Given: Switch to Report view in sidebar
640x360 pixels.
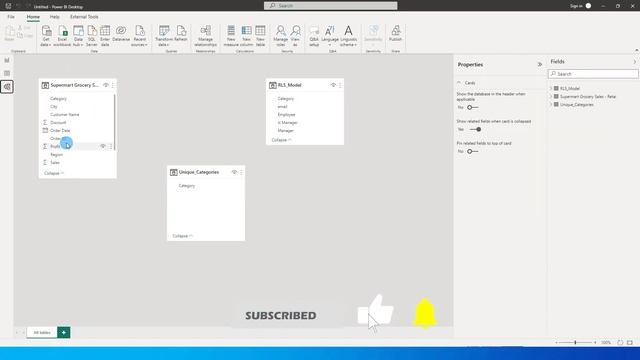Looking at the screenshot, I should click(7, 60).
